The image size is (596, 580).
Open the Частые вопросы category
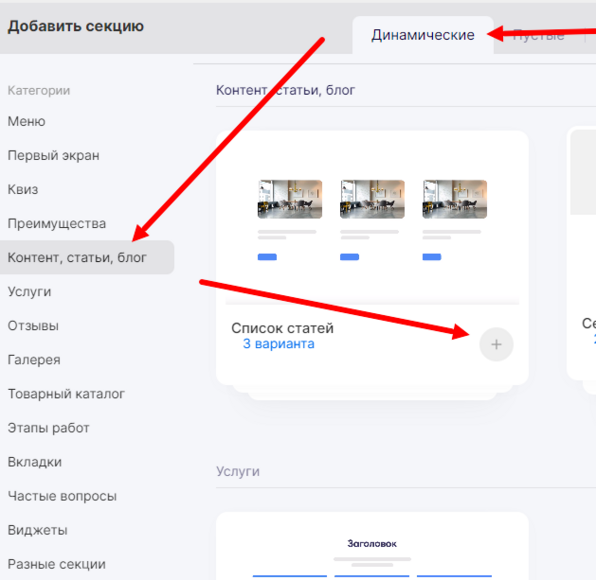click(62, 496)
